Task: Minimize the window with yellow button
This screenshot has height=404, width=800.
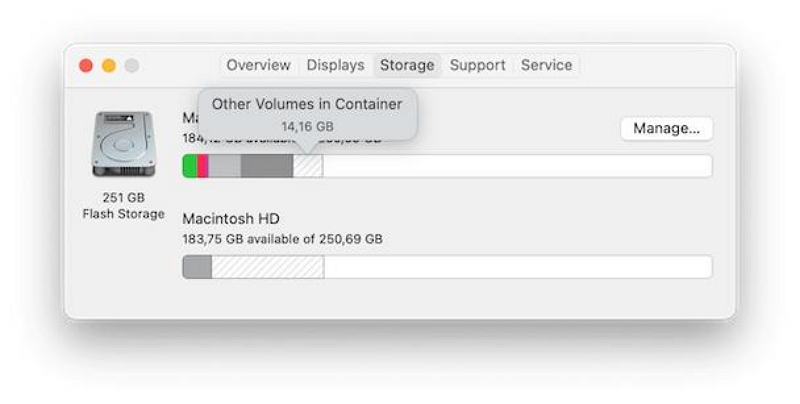Action: (109, 66)
